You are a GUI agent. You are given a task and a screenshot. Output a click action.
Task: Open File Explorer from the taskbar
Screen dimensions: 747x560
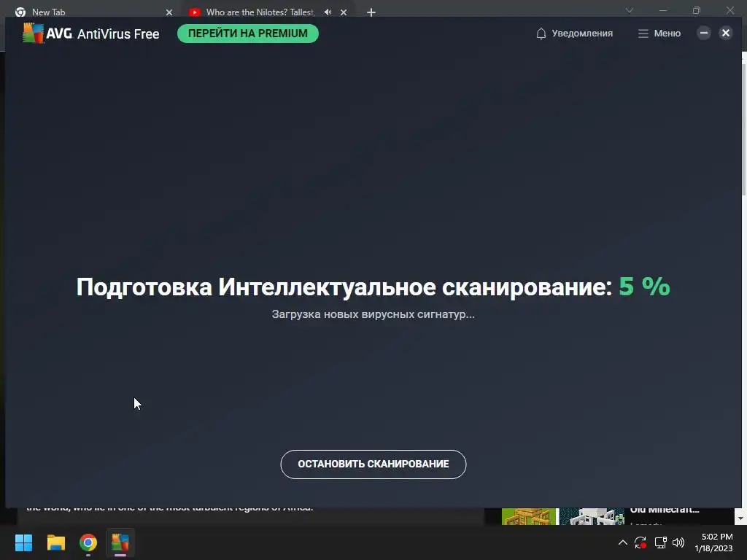[55, 542]
